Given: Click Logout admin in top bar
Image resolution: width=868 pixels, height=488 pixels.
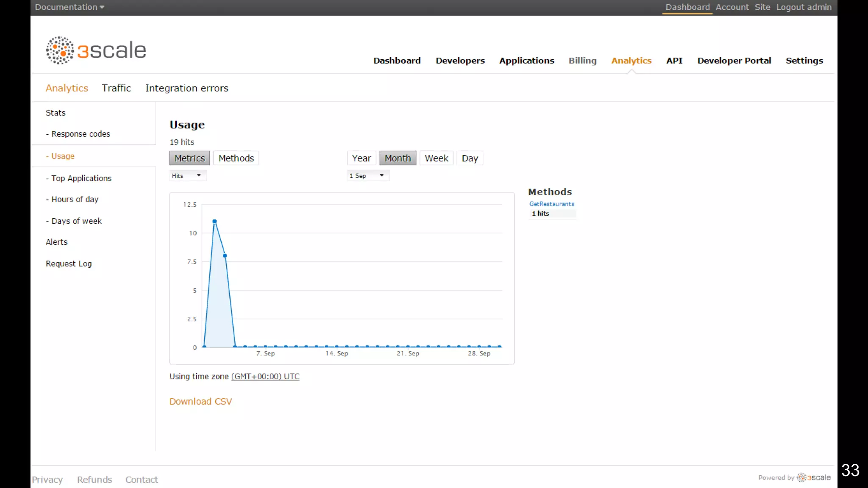Looking at the screenshot, I should click(x=804, y=7).
